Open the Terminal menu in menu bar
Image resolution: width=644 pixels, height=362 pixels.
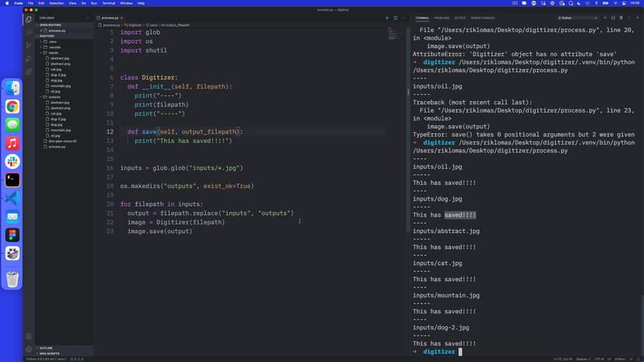[x=108, y=3]
